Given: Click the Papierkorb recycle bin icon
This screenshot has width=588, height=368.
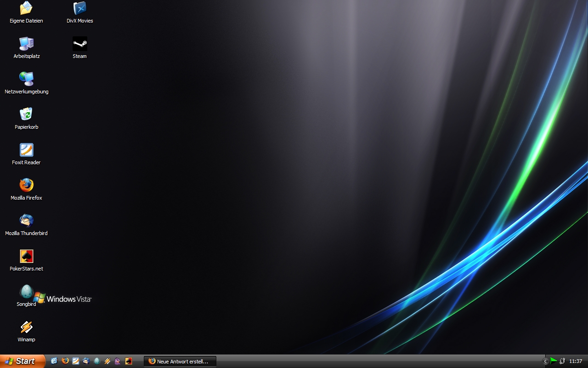Looking at the screenshot, I should pos(26,115).
